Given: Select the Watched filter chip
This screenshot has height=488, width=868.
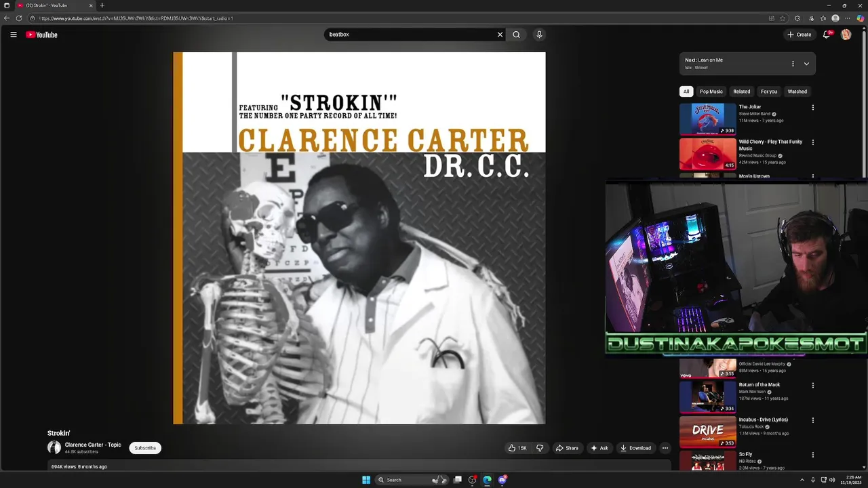Looking at the screenshot, I should (797, 91).
